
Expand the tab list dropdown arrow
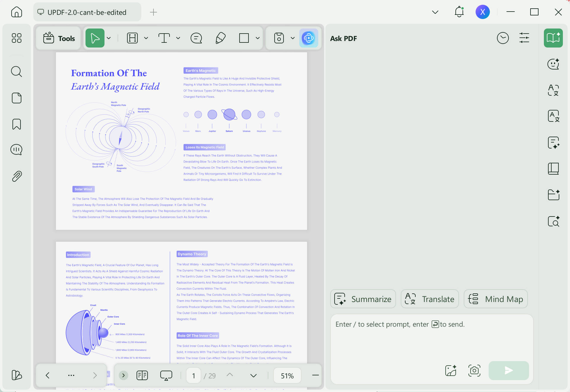click(435, 12)
